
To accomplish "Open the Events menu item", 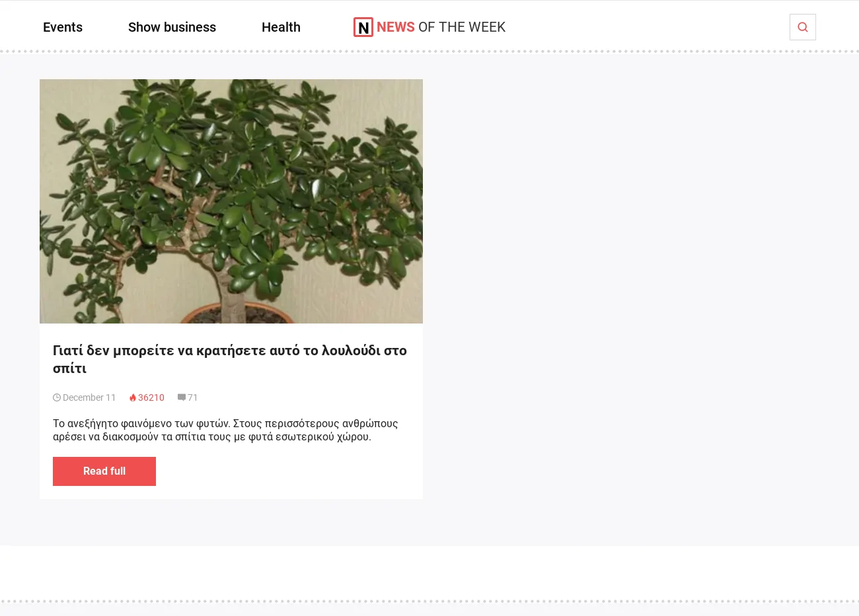I will pyautogui.click(x=63, y=27).
